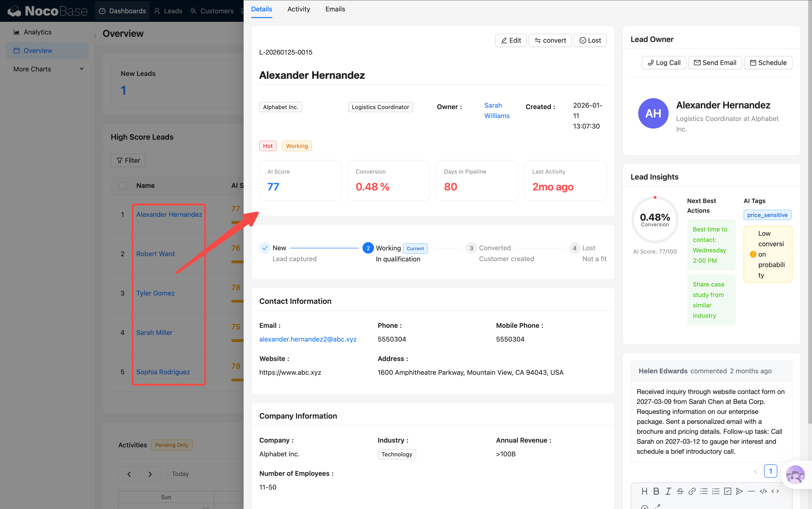Switch to the Activity tab
The image size is (812, 509).
tap(298, 9)
